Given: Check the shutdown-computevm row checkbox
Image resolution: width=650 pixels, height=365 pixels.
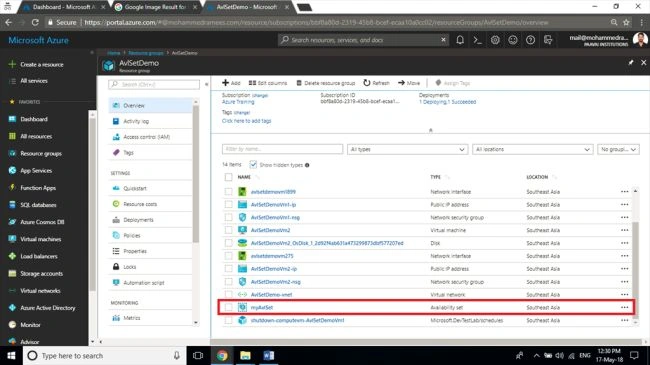Looking at the screenshot, I should point(228,320).
